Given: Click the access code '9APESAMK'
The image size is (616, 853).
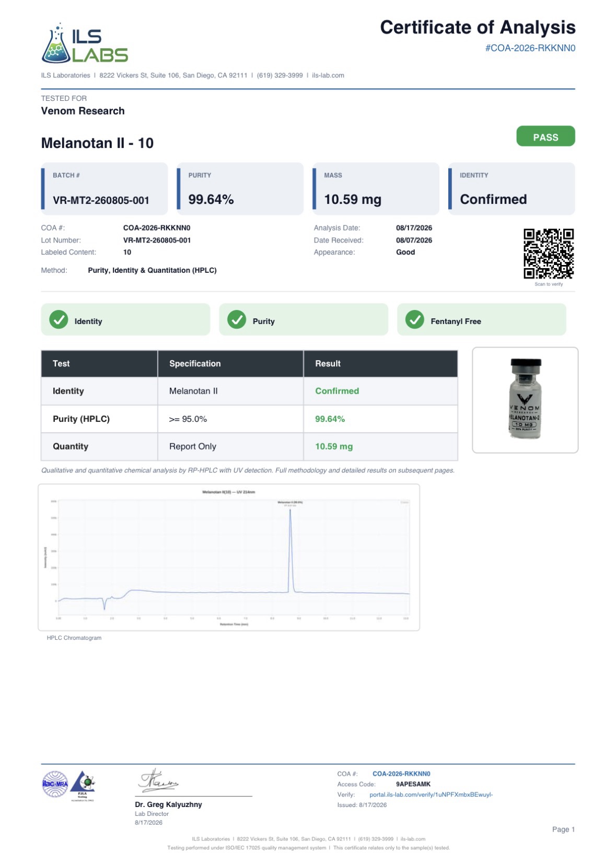Looking at the screenshot, I should pos(413,784).
